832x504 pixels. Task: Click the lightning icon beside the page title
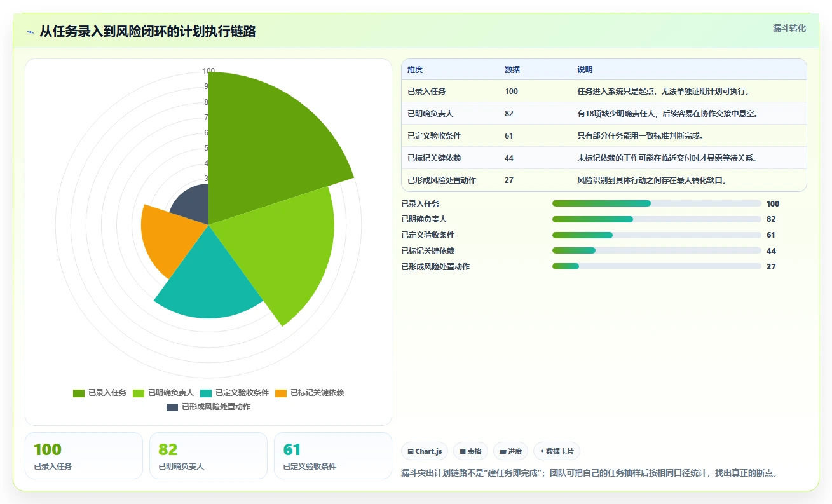coord(30,32)
